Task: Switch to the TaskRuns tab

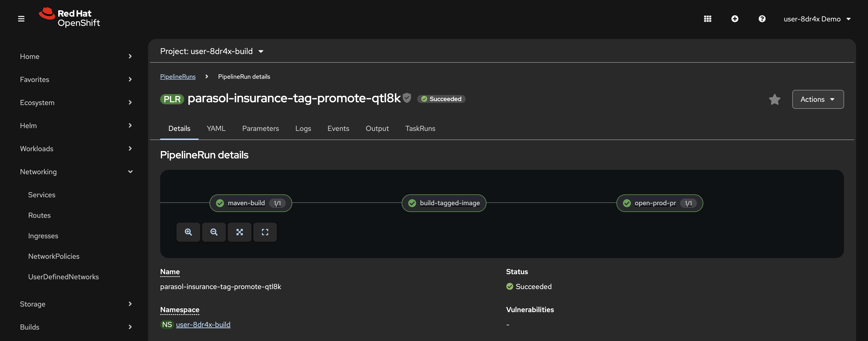Action: click(420, 128)
